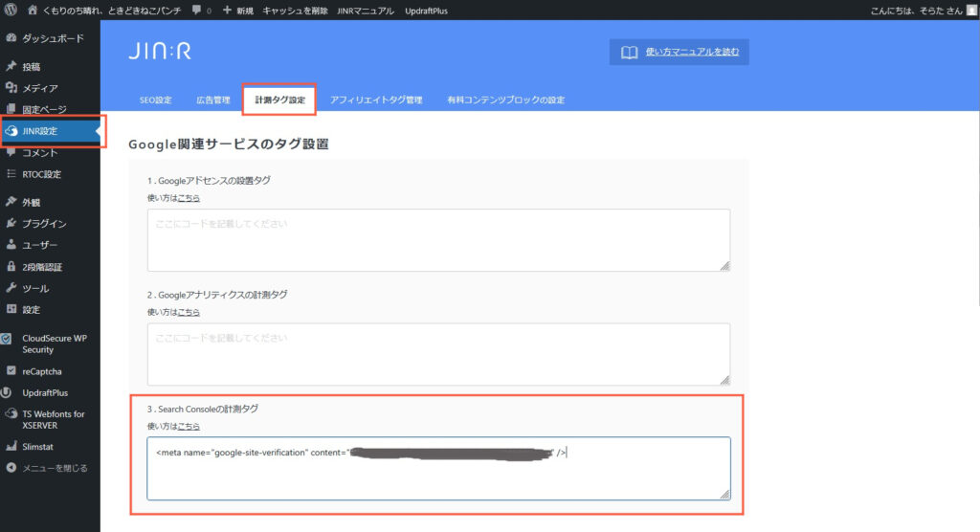Click the plus icon for 新規
980x532 pixels.
[227, 10]
